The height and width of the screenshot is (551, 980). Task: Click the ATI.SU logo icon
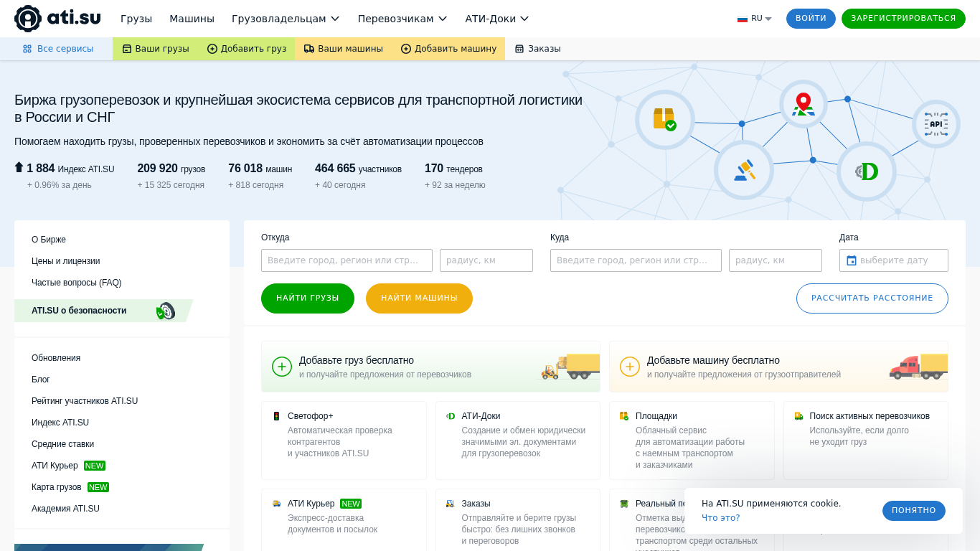[28, 19]
